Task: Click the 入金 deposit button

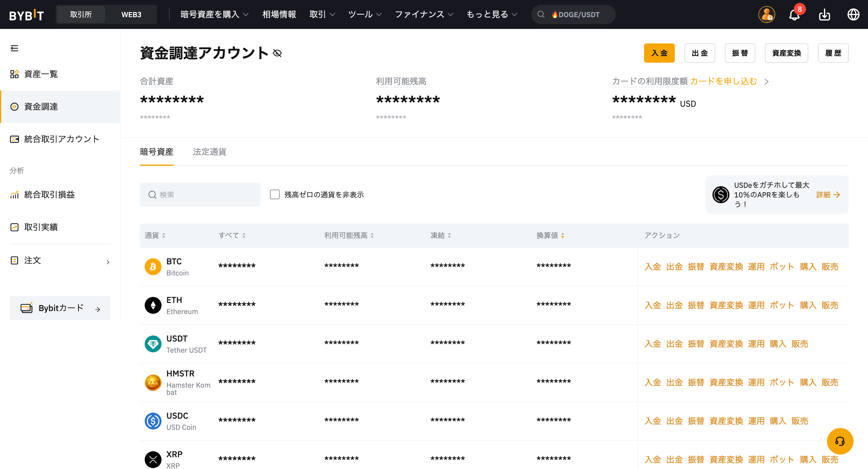Action: pos(659,53)
